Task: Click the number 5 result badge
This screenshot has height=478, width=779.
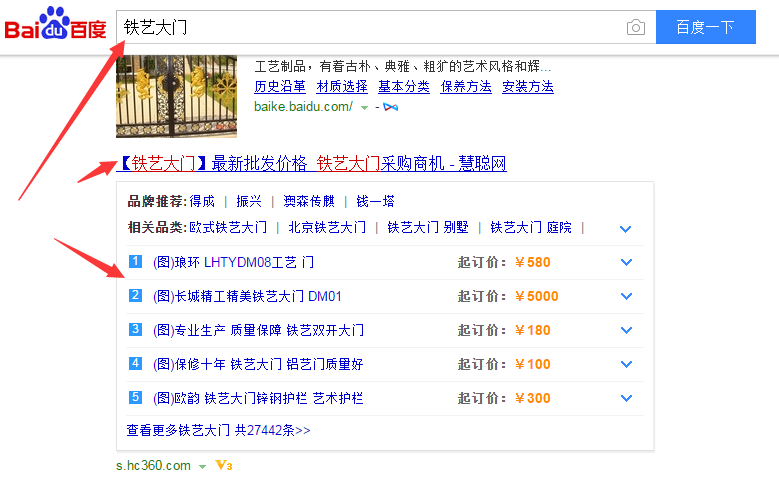Action: pyautogui.click(x=136, y=397)
